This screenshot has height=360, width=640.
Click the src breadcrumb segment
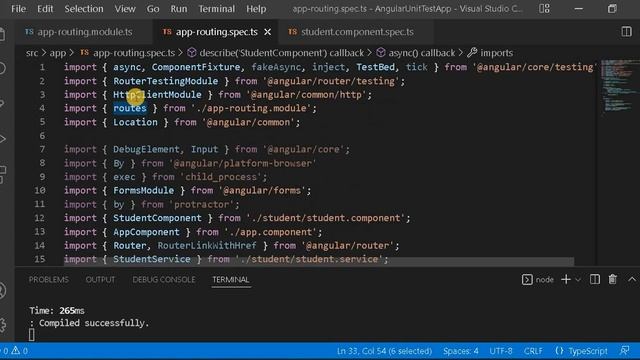(32, 53)
